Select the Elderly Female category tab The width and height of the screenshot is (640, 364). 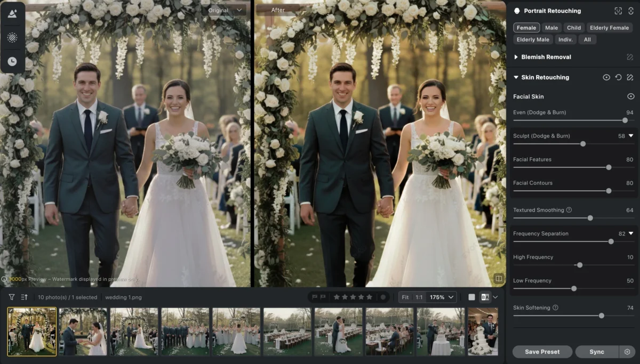[609, 28]
